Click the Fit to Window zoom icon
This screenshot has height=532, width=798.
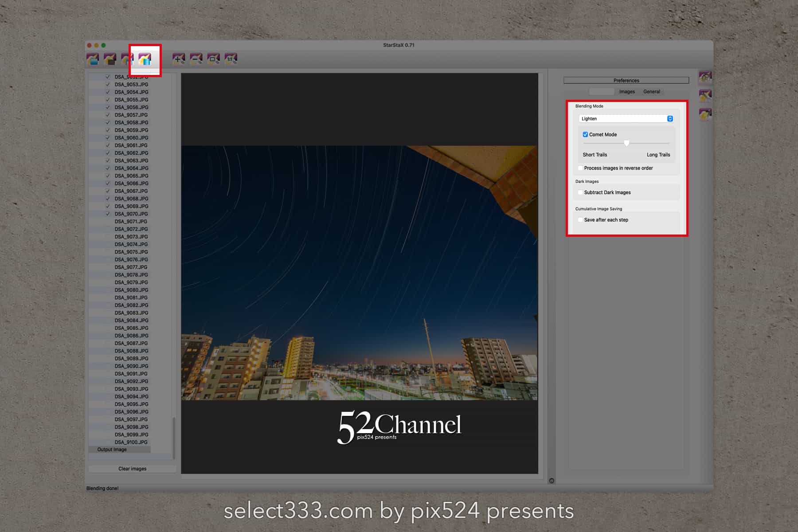[x=214, y=59]
